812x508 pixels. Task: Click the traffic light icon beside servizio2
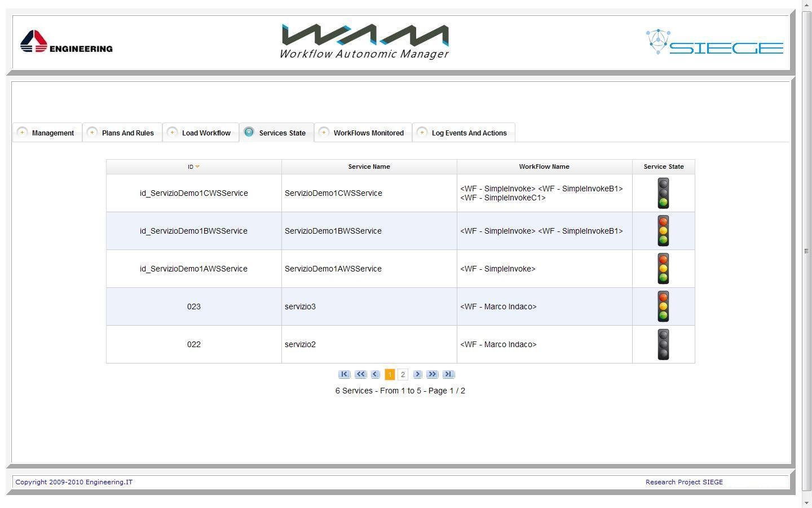[663, 344]
